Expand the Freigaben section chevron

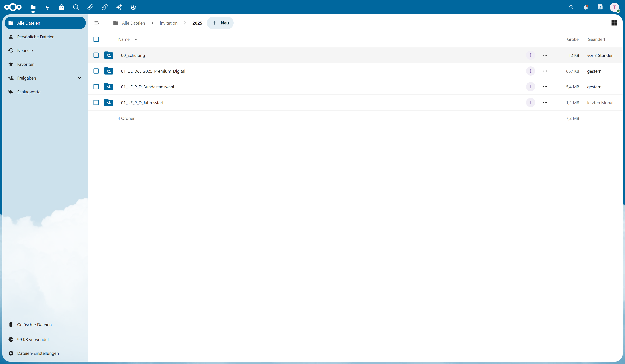79,78
